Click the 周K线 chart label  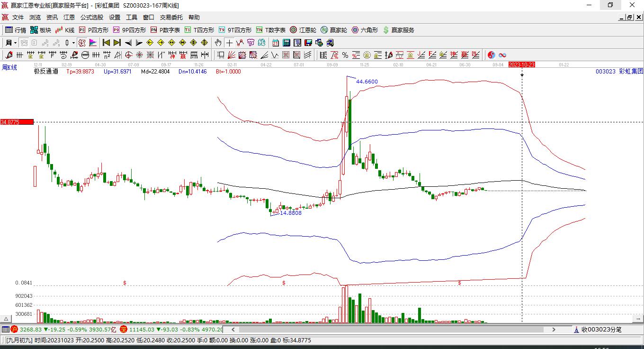(x=9, y=68)
